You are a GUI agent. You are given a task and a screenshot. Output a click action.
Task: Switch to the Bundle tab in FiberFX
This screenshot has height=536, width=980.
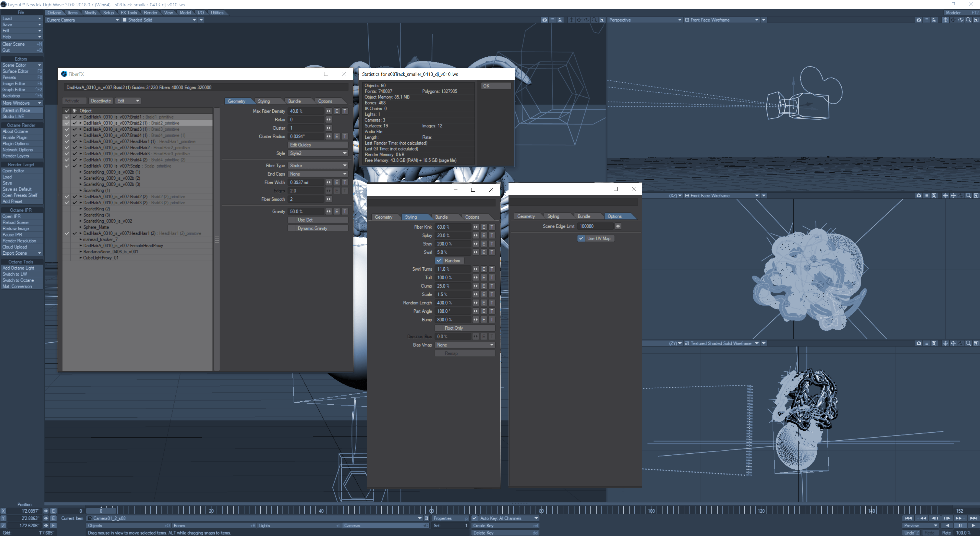294,101
